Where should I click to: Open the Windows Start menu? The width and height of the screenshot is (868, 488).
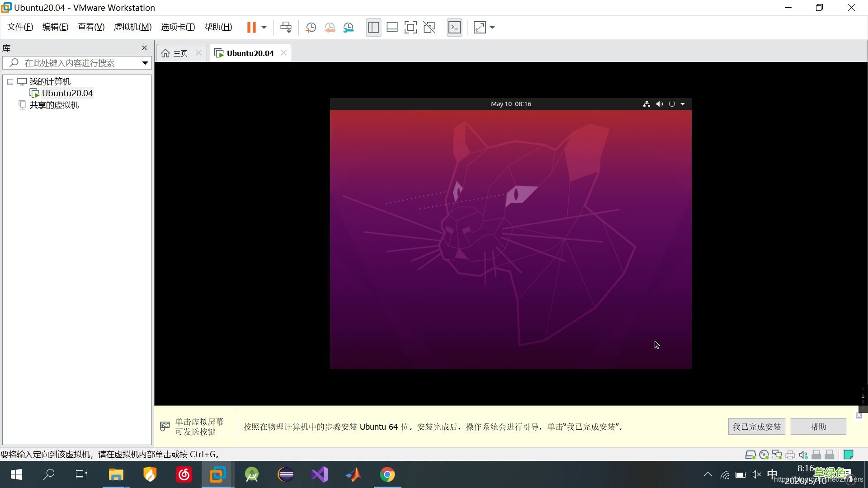(x=16, y=474)
